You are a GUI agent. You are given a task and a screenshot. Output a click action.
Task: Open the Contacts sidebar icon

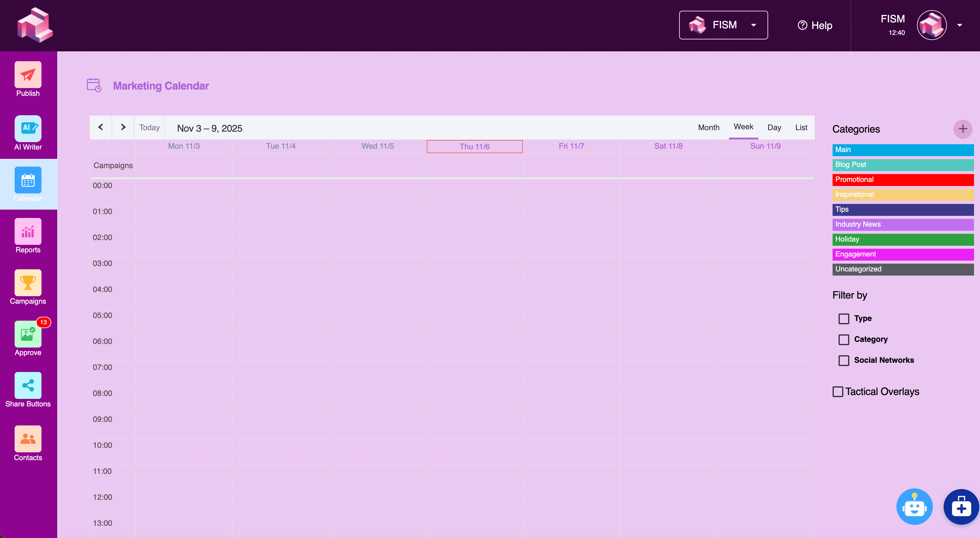pyautogui.click(x=28, y=439)
